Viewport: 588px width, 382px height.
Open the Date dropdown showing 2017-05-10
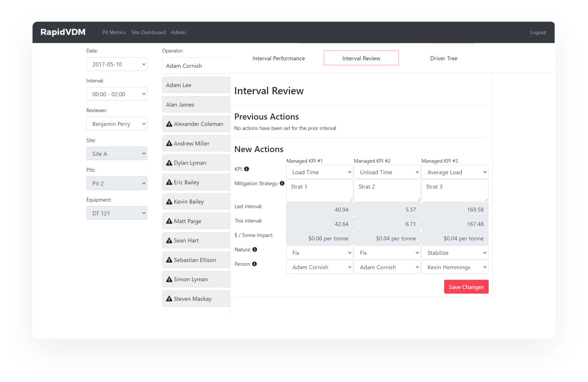click(x=117, y=64)
